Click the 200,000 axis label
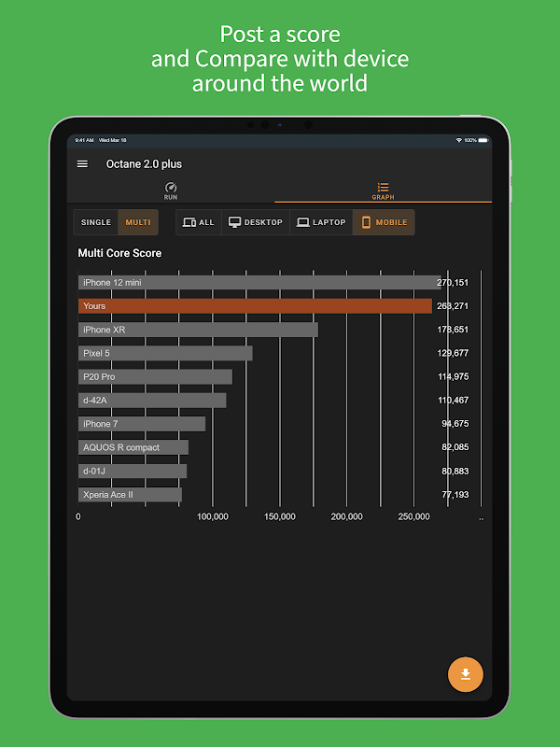Image resolution: width=560 pixels, height=747 pixels. point(346,517)
